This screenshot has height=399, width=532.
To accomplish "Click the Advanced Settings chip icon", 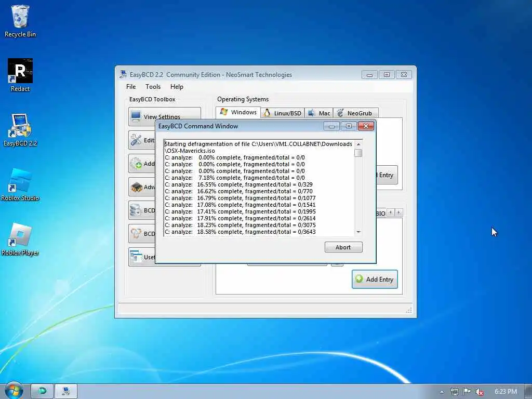I will (136, 187).
